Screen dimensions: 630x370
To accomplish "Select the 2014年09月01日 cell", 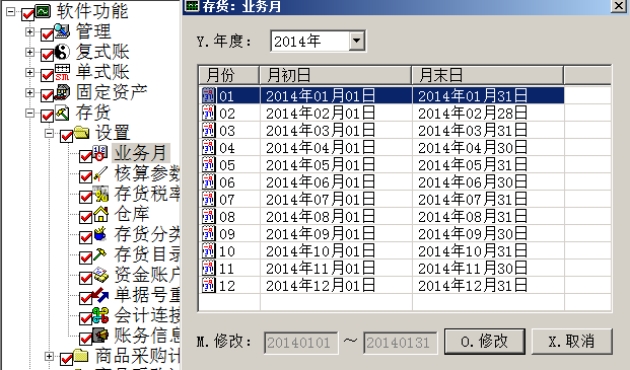I will [336, 234].
